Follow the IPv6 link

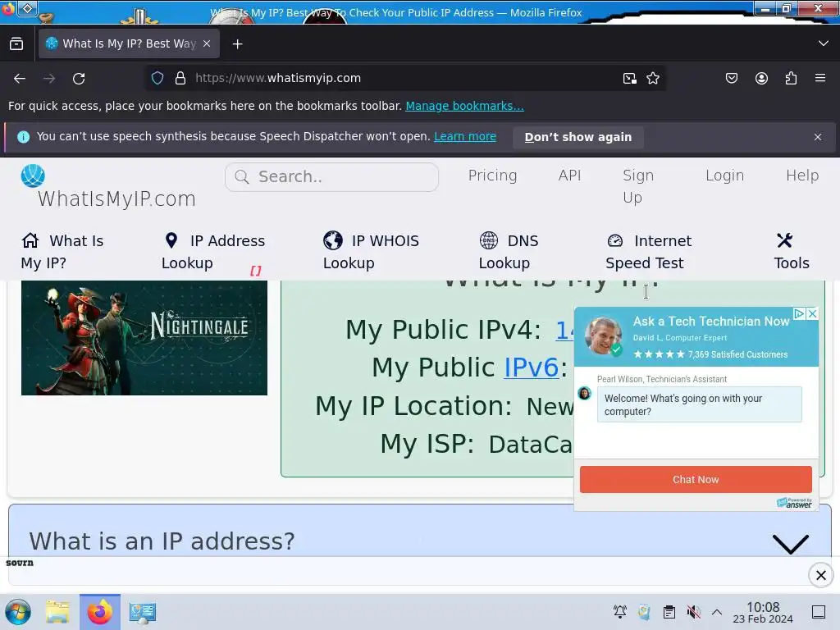click(531, 367)
